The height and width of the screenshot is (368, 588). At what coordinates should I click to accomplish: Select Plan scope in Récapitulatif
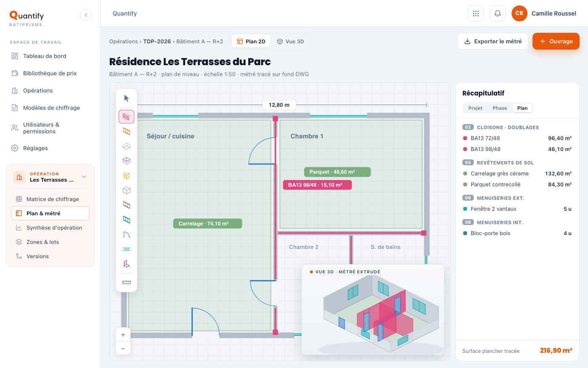522,108
